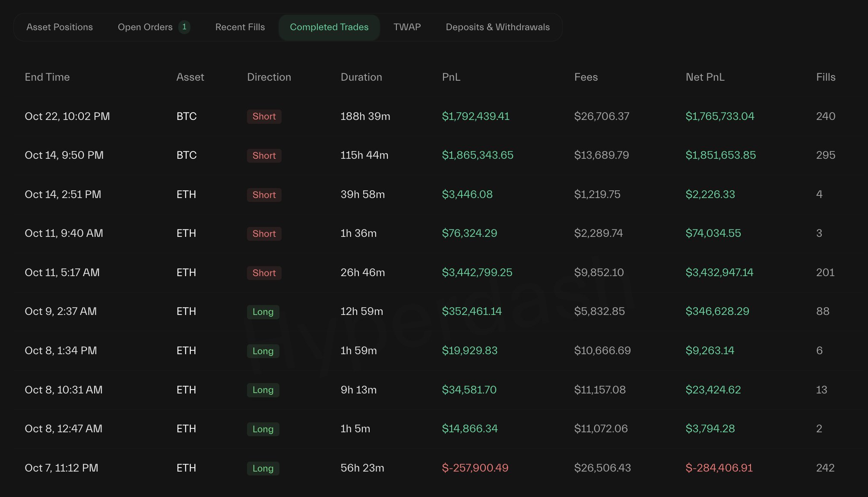
Task: Sort by the End Time column header
Action: coord(47,77)
